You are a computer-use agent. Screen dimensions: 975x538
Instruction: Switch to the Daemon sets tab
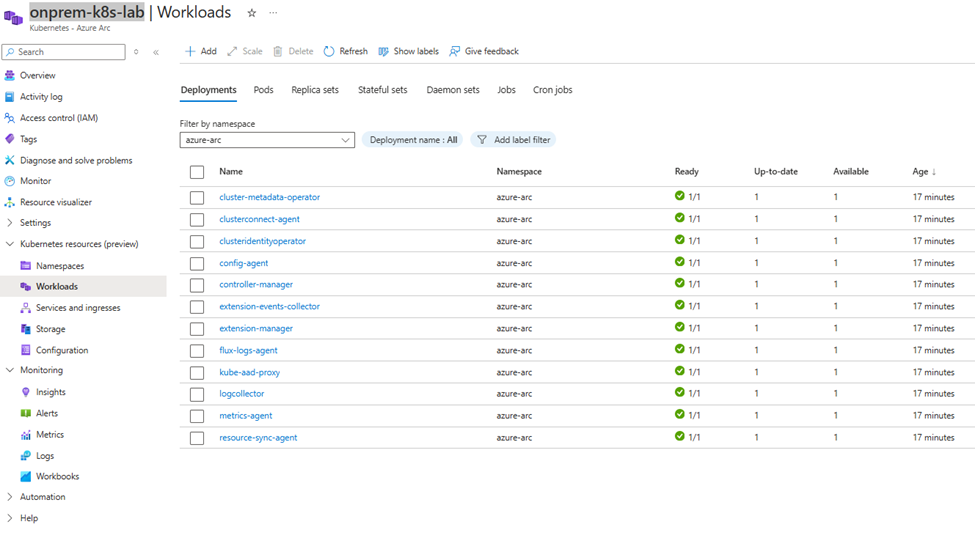(x=453, y=90)
